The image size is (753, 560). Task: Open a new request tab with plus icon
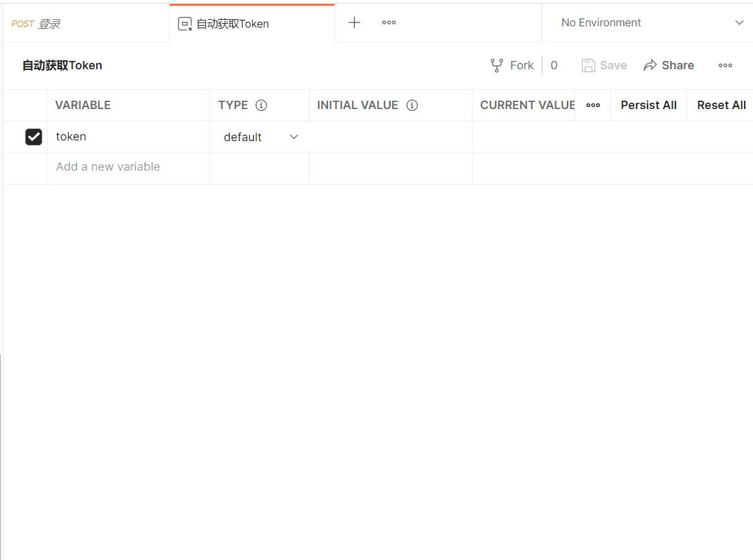pyautogui.click(x=354, y=22)
